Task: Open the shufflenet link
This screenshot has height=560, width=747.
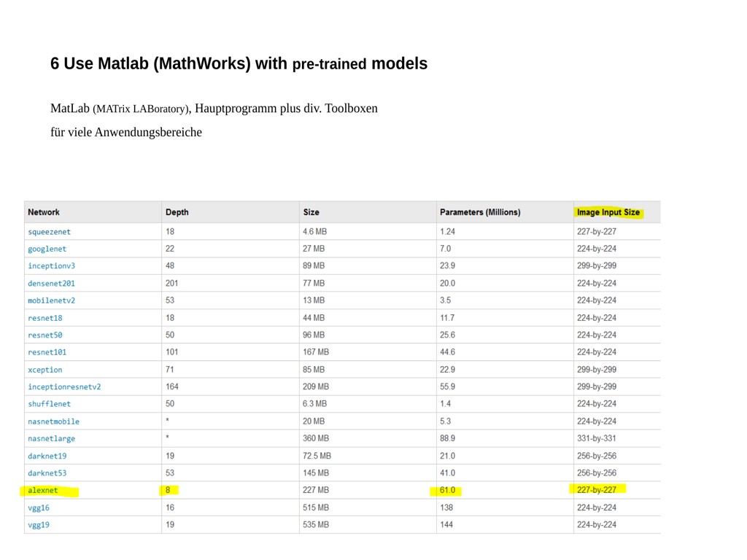Action: [49, 404]
